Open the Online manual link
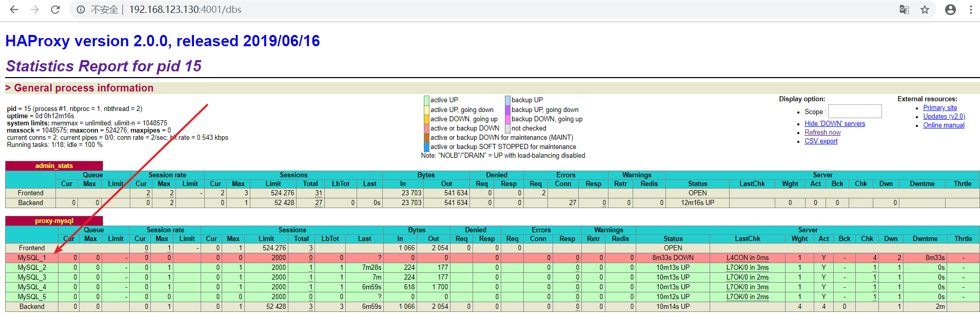The height and width of the screenshot is (315, 980). coord(944,125)
